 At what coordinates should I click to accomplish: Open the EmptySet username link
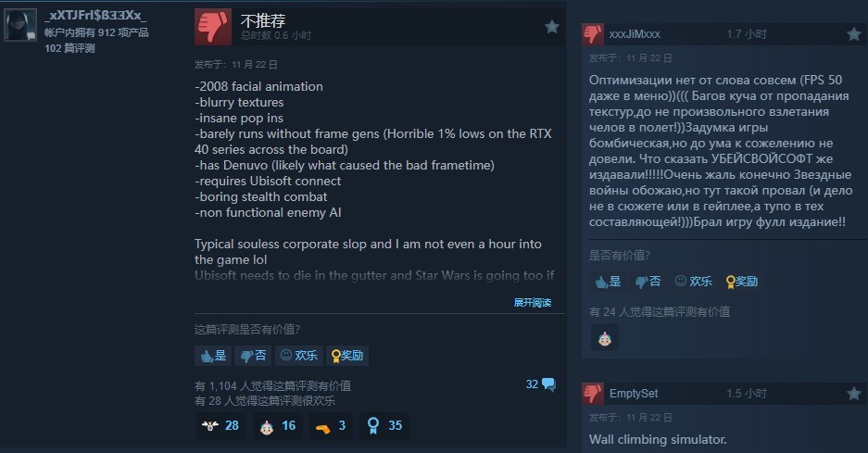click(x=634, y=394)
